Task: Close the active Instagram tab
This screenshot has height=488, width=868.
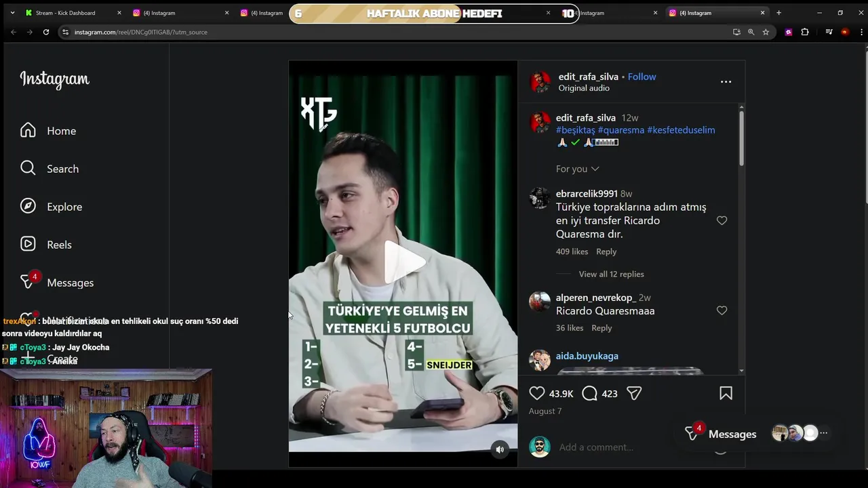Action: pyautogui.click(x=762, y=13)
